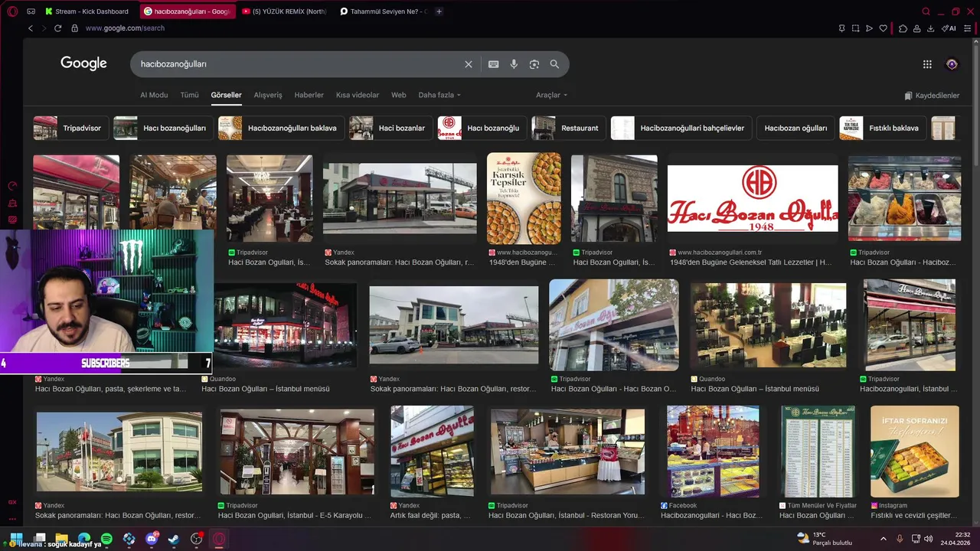This screenshot has height=551, width=980.
Task: Open the Opera main menu logo
Action: (x=12, y=11)
